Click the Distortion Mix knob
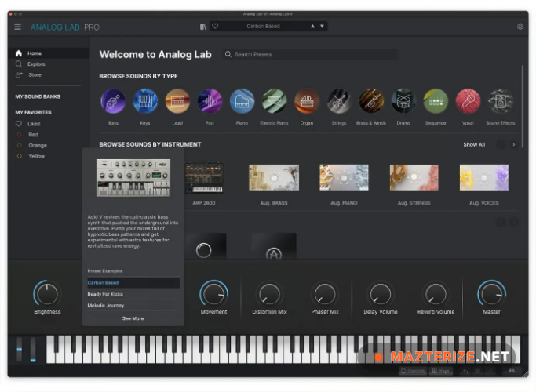The width and height of the screenshot is (536, 392). pos(269,294)
